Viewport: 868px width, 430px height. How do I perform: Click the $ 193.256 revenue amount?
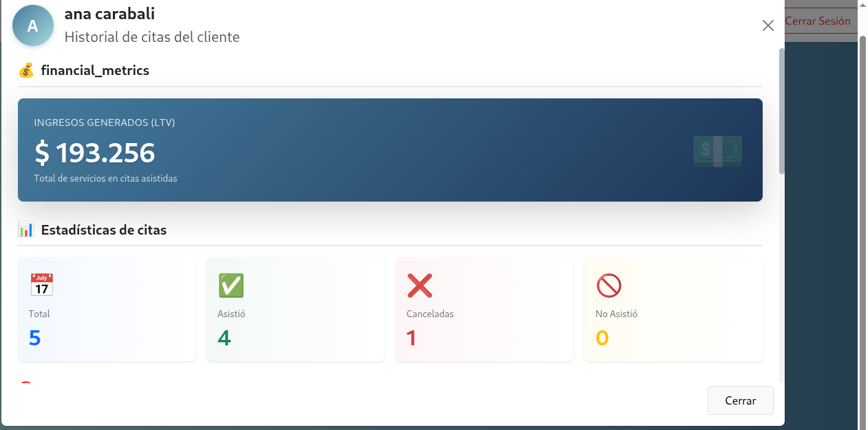pos(95,153)
